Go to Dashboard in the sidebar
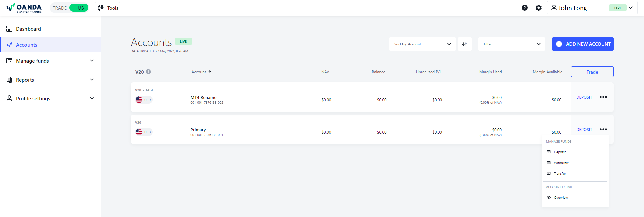This screenshot has height=217, width=644. tap(29, 29)
